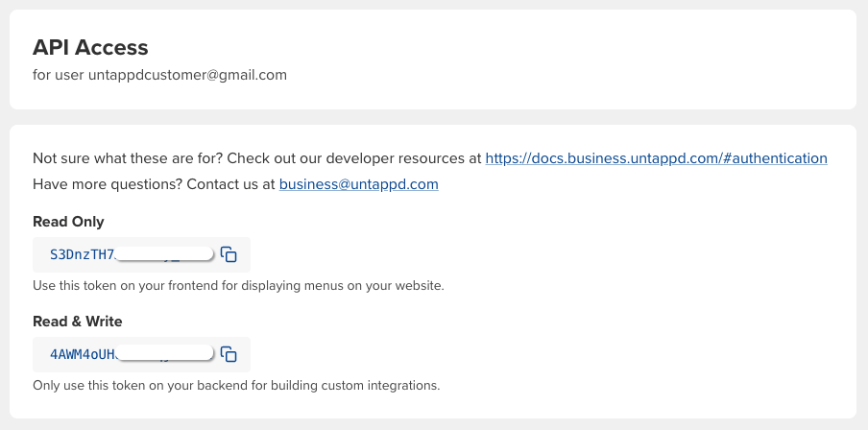This screenshot has height=430, width=868.
Task: Click the business@untappd.com contact email link
Action: point(358,184)
